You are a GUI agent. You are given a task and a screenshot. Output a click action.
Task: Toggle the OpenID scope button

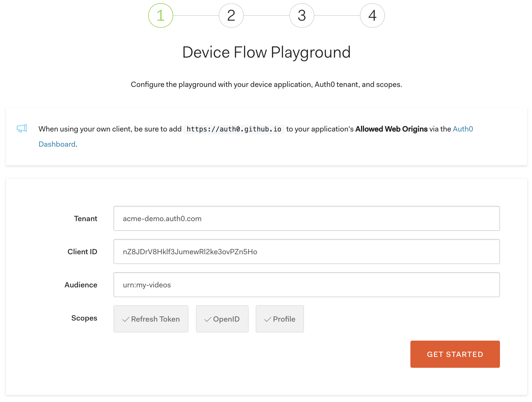coord(222,319)
